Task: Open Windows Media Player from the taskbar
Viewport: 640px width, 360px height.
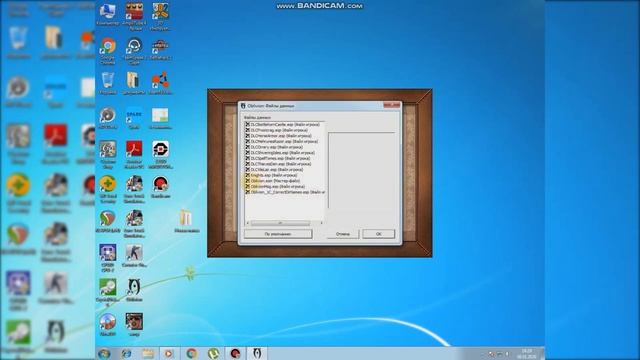Action: [169, 353]
